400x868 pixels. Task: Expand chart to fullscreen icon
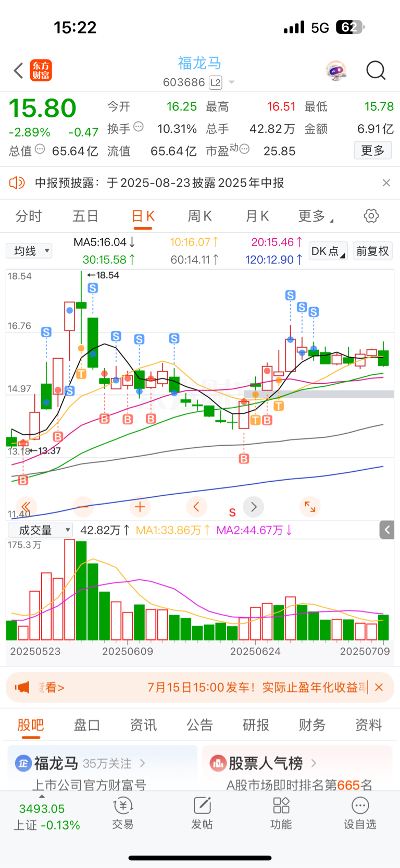[x=310, y=506]
